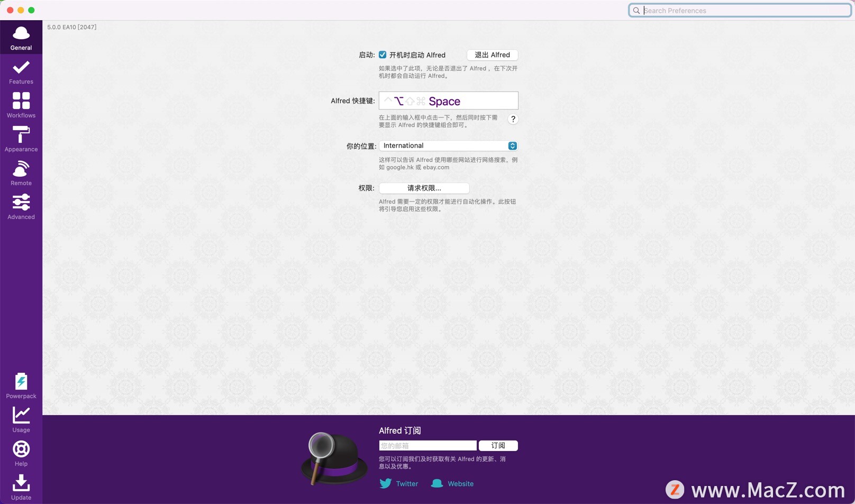This screenshot has width=855, height=504.
Task: Click the Alfred 订阅 heading
Action: pos(400,430)
